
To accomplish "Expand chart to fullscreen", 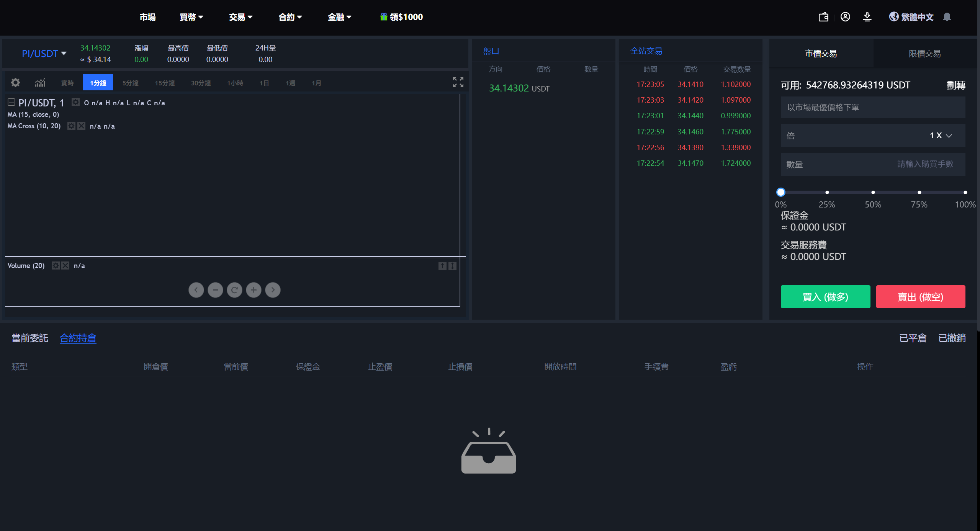I will 458,82.
